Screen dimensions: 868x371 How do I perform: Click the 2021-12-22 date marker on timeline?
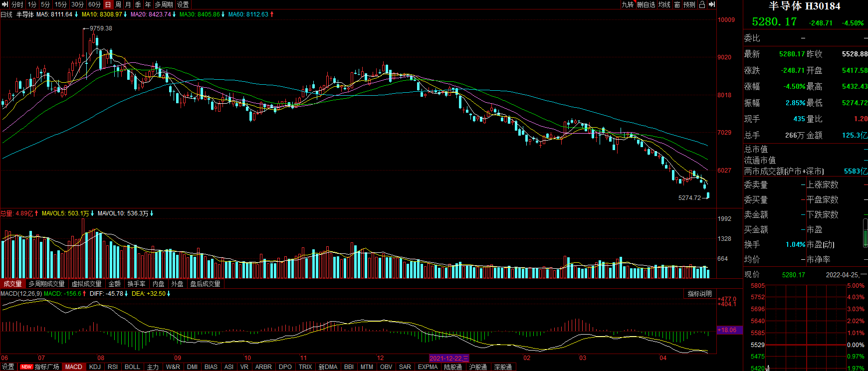click(449, 358)
